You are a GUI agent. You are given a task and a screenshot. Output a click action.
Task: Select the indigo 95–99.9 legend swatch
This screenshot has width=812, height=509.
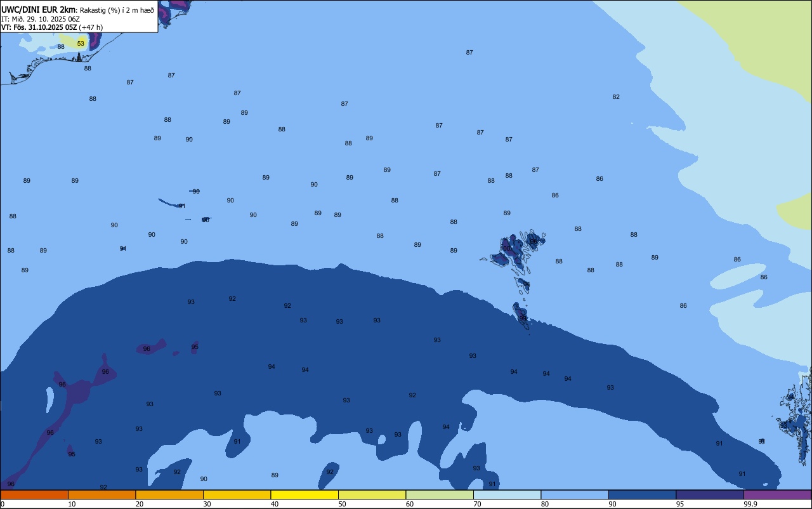(710, 494)
